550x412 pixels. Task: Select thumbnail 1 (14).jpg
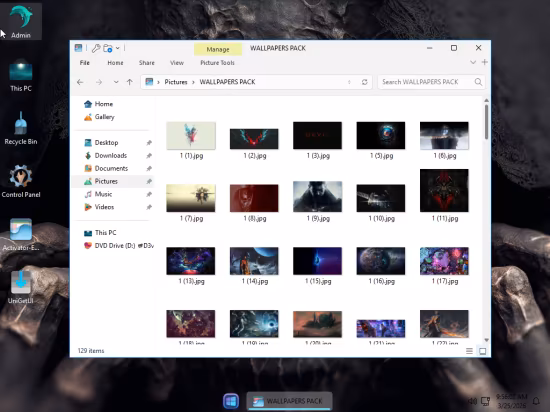coord(254,261)
